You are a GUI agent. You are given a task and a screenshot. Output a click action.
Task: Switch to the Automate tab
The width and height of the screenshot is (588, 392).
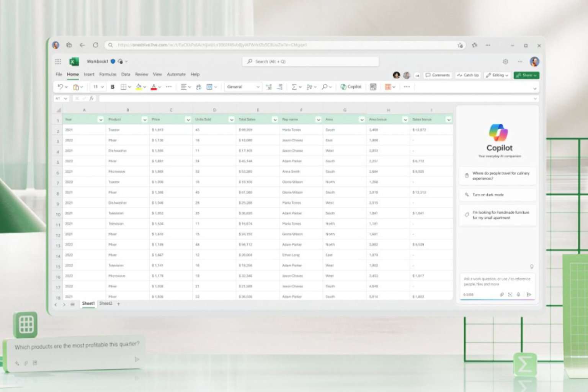point(176,74)
